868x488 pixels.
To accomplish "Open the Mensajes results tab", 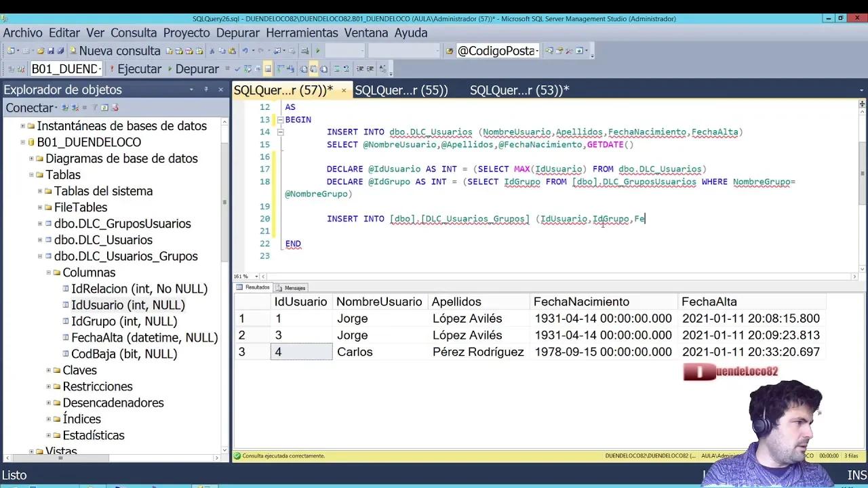I will pyautogui.click(x=294, y=287).
